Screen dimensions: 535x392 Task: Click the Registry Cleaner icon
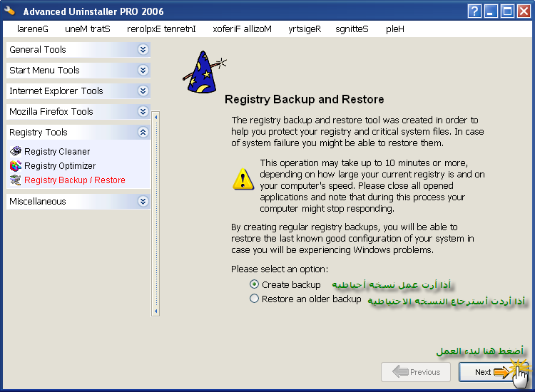pyautogui.click(x=16, y=151)
